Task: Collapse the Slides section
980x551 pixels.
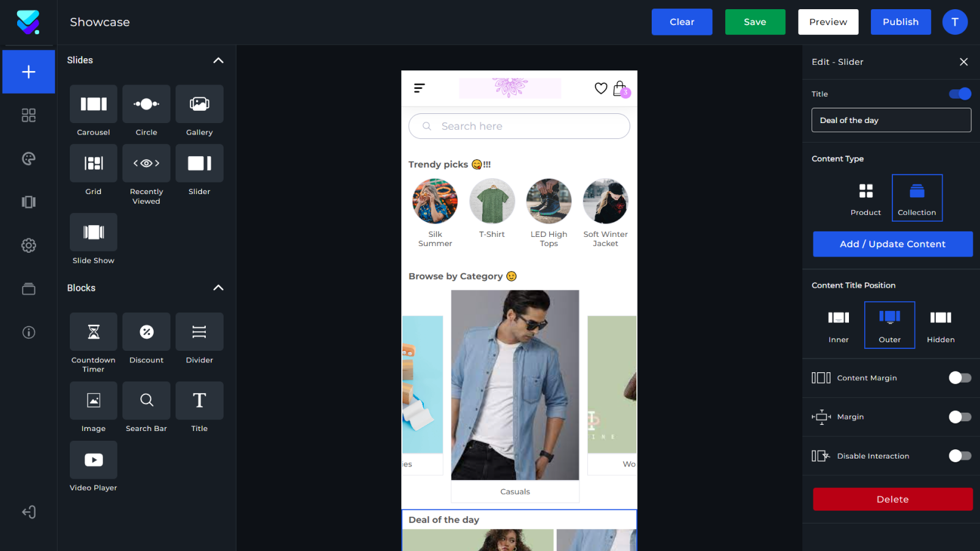Action: tap(218, 61)
